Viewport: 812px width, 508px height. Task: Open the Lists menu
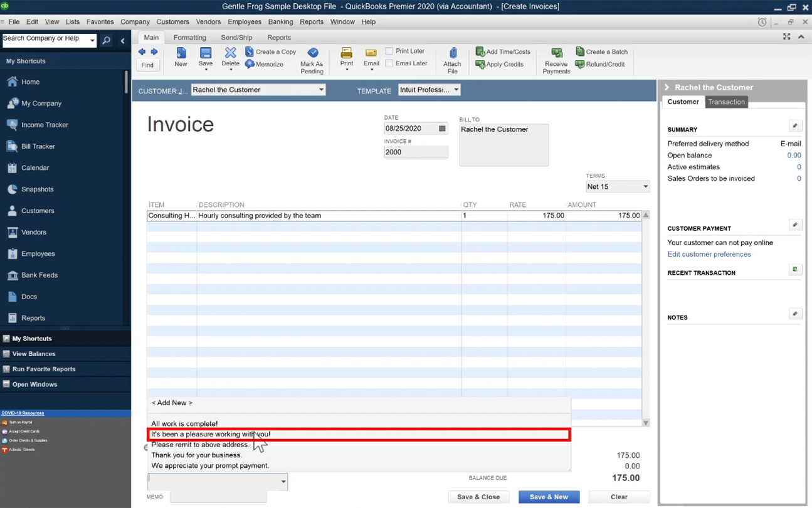point(73,22)
